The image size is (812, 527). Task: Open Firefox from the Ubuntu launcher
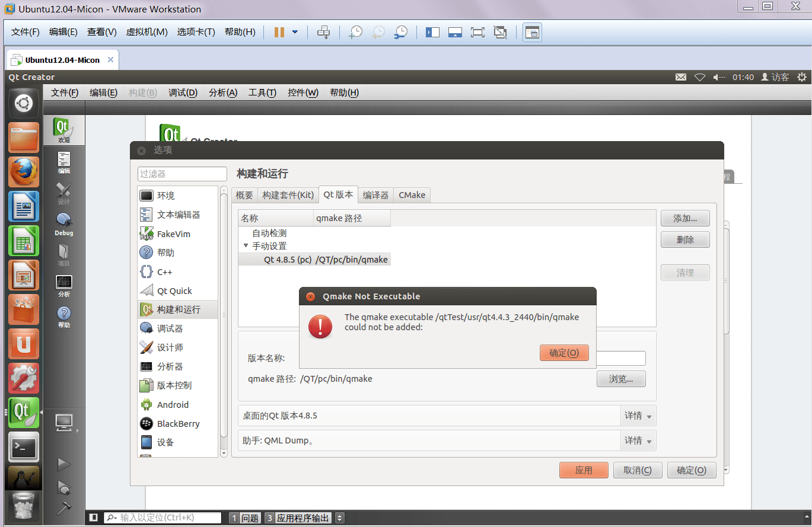coord(24,172)
